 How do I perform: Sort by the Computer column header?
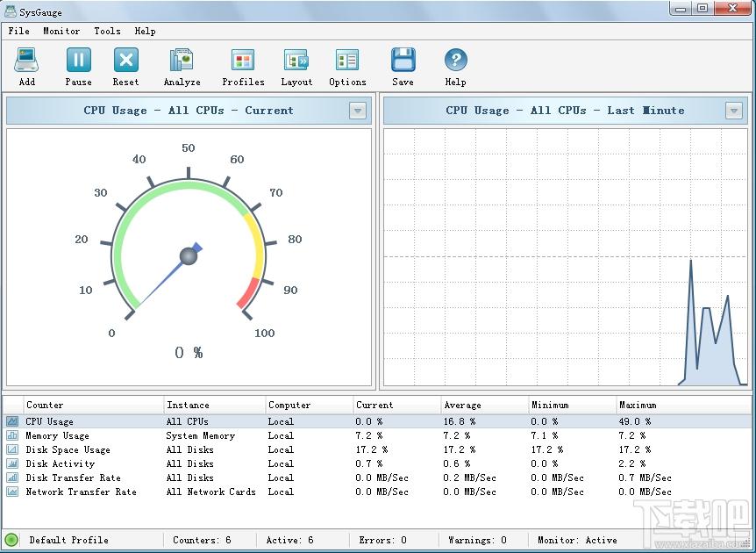[309, 405]
